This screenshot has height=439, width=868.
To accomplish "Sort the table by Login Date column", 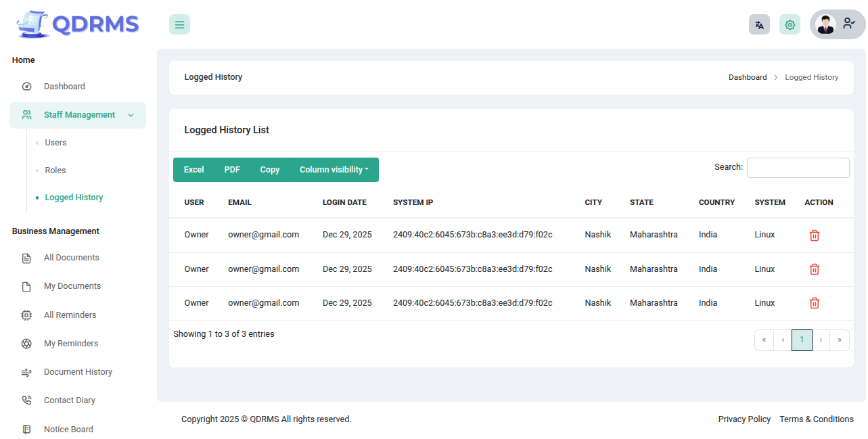I will point(344,202).
